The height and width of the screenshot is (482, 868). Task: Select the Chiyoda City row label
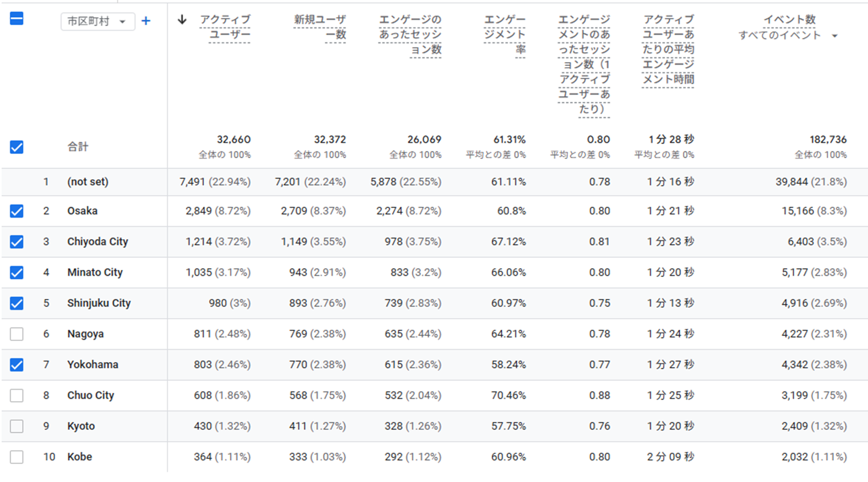tap(97, 242)
